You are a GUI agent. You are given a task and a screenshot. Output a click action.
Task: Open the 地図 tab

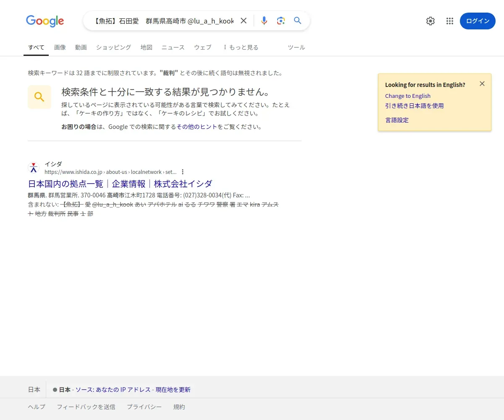tap(146, 47)
